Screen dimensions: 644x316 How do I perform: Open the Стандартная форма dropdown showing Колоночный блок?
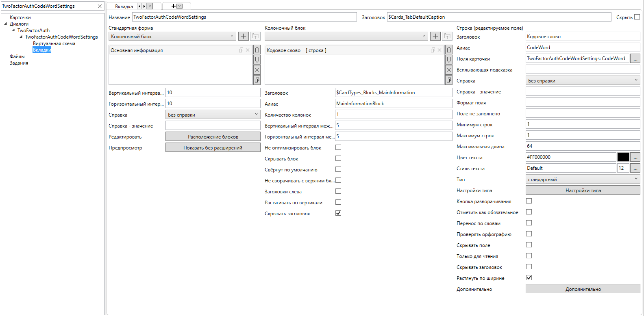coord(172,37)
